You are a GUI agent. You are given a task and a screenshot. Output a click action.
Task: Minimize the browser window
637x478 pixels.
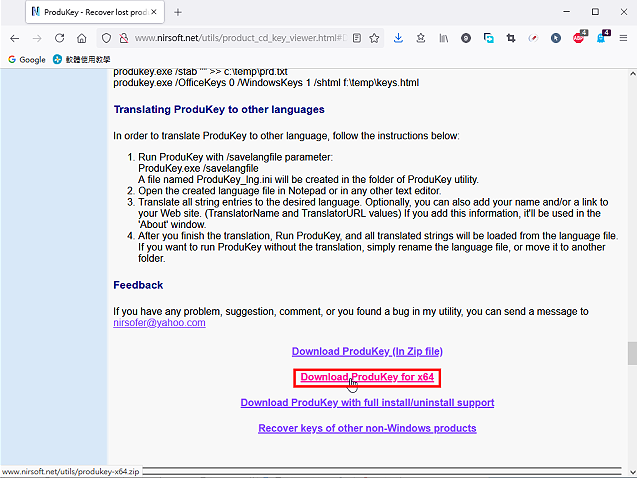click(x=567, y=12)
